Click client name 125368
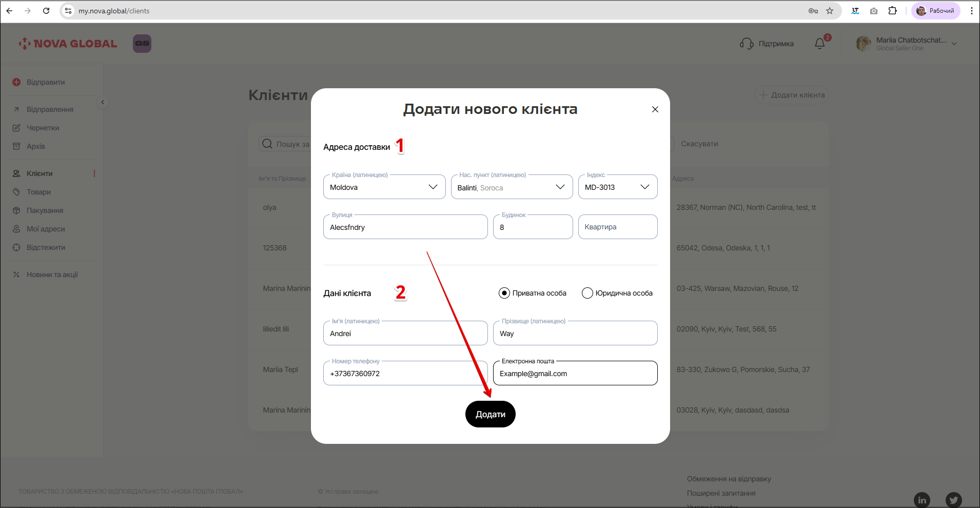This screenshot has height=508, width=980. (275, 248)
